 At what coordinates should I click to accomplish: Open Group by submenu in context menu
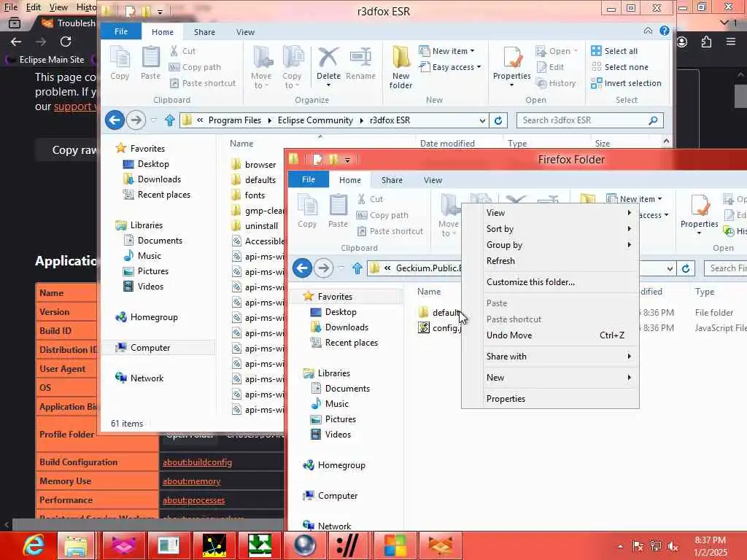[x=560, y=245]
